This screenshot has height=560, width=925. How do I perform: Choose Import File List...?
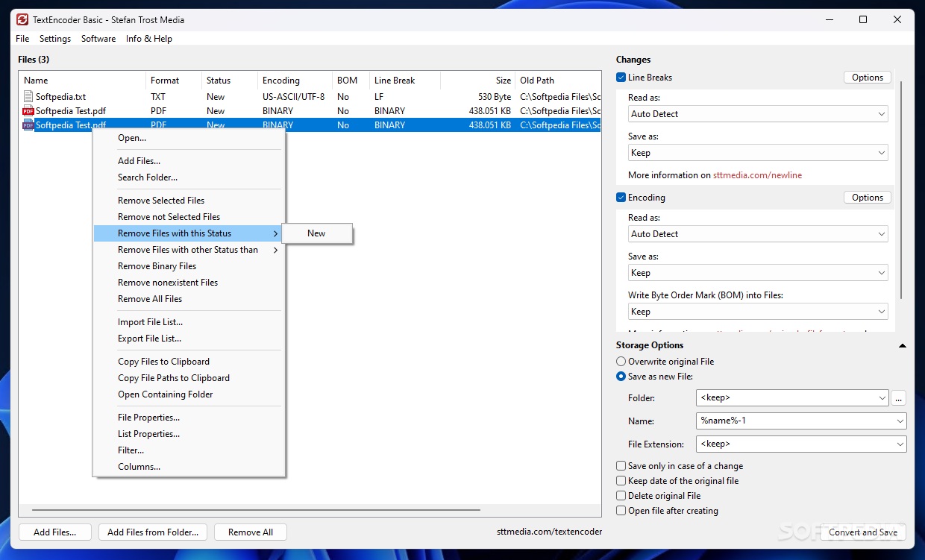[x=188, y=322]
